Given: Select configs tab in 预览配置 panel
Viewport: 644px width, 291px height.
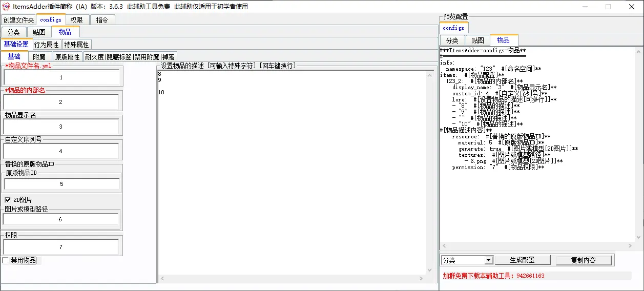Looking at the screenshot, I should [x=453, y=28].
